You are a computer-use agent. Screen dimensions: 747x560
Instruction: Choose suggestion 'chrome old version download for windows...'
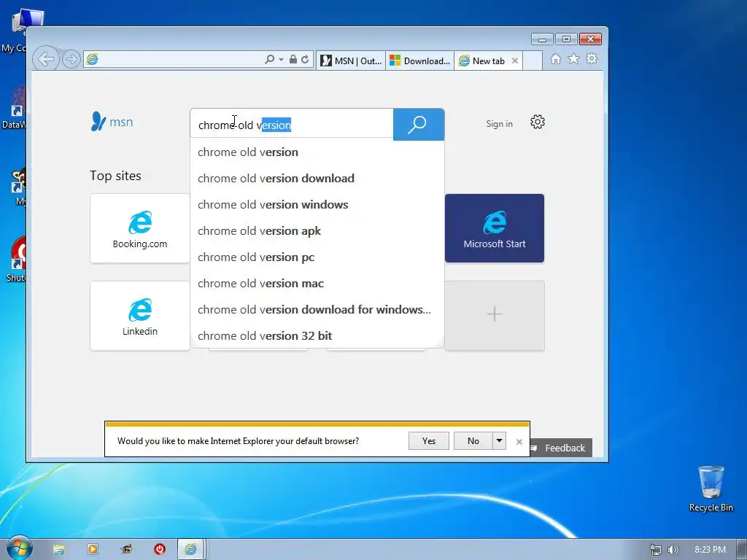click(317, 309)
